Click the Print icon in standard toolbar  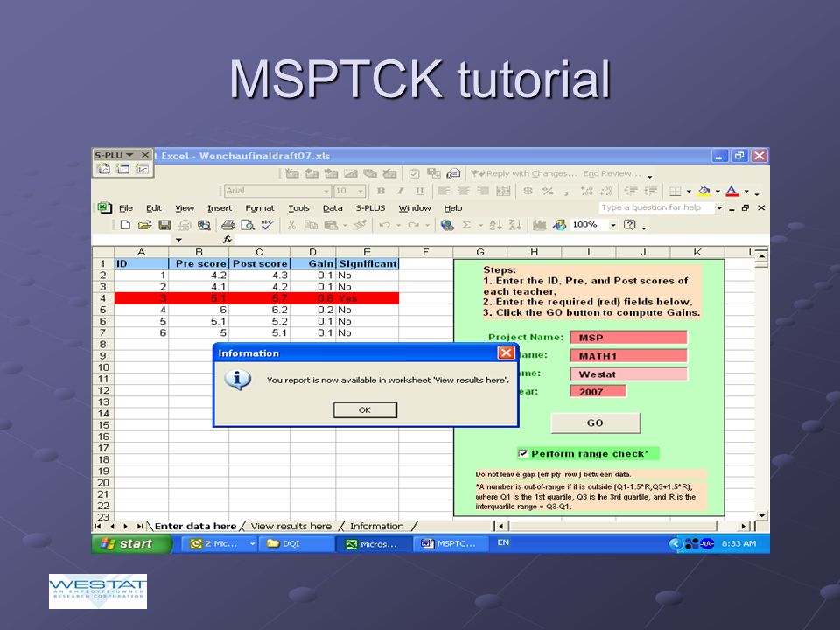(x=228, y=225)
